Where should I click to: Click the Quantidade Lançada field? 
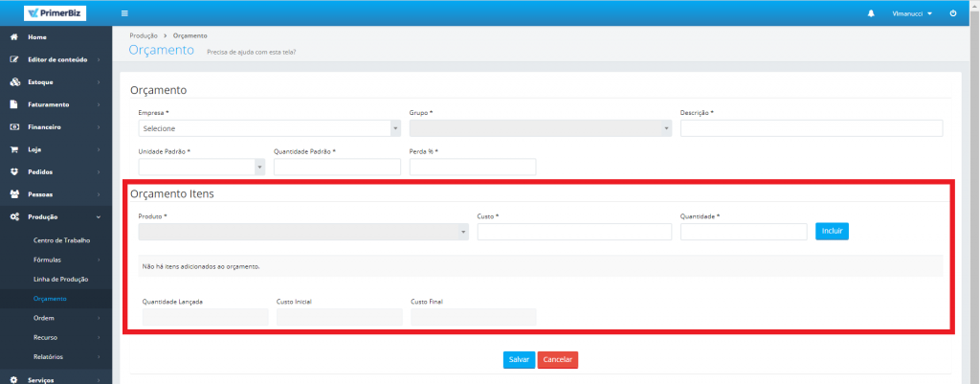pyautogui.click(x=205, y=317)
